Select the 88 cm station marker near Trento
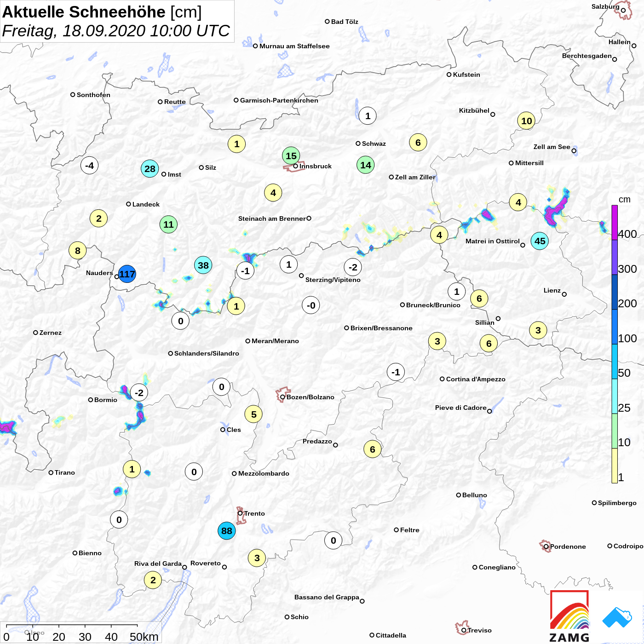The width and height of the screenshot is (644, 644). [227, 531]
